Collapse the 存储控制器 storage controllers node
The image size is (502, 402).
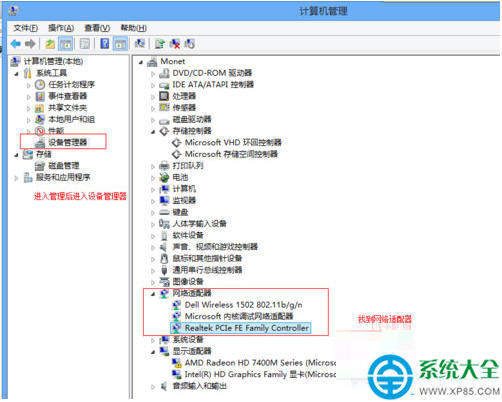point(153,132)
